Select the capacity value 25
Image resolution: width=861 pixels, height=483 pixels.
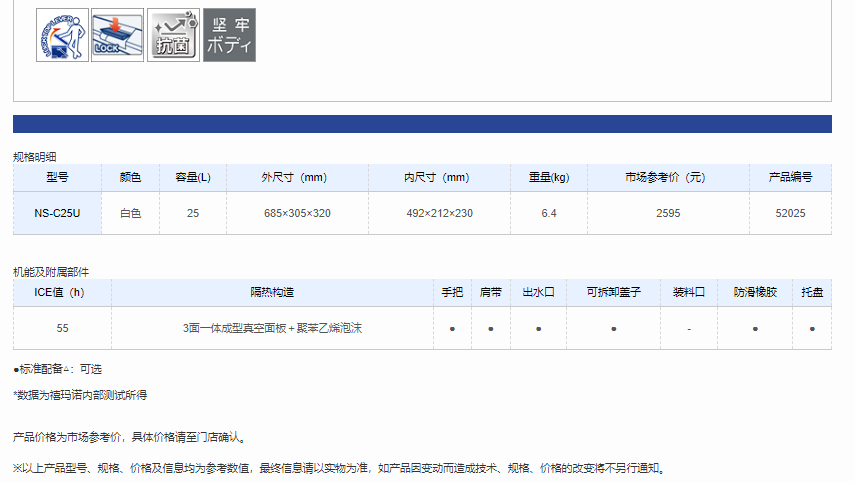tap(193, 213)
